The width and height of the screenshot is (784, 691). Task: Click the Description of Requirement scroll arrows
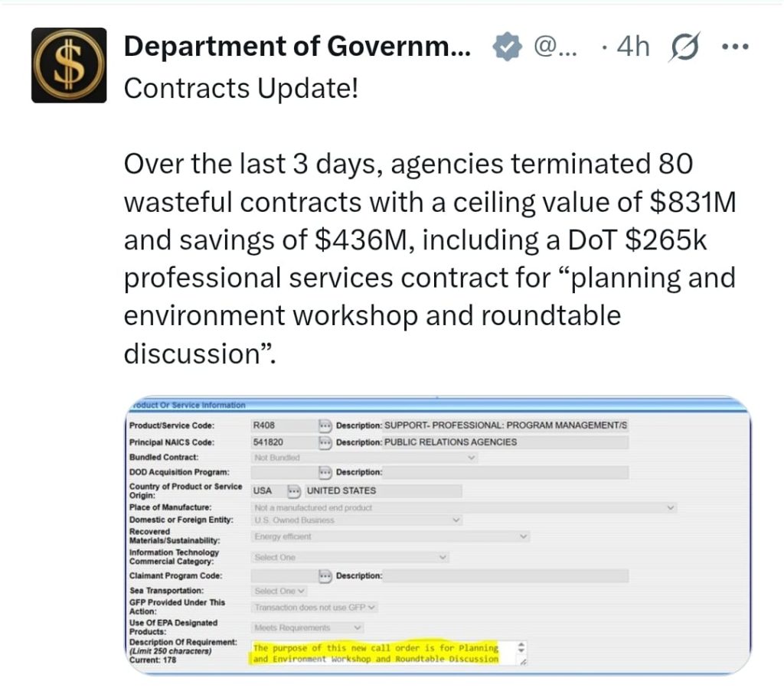pyautogui.click(x=521, y=648)
